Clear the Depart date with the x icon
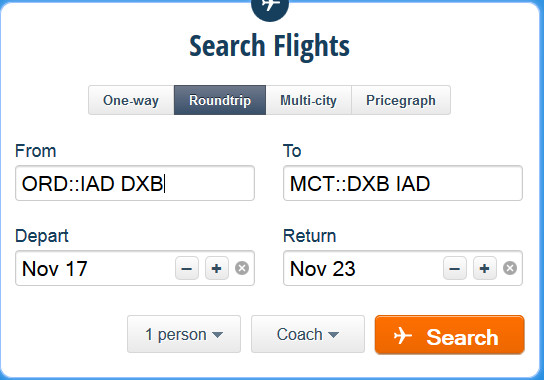 [242, 268]
